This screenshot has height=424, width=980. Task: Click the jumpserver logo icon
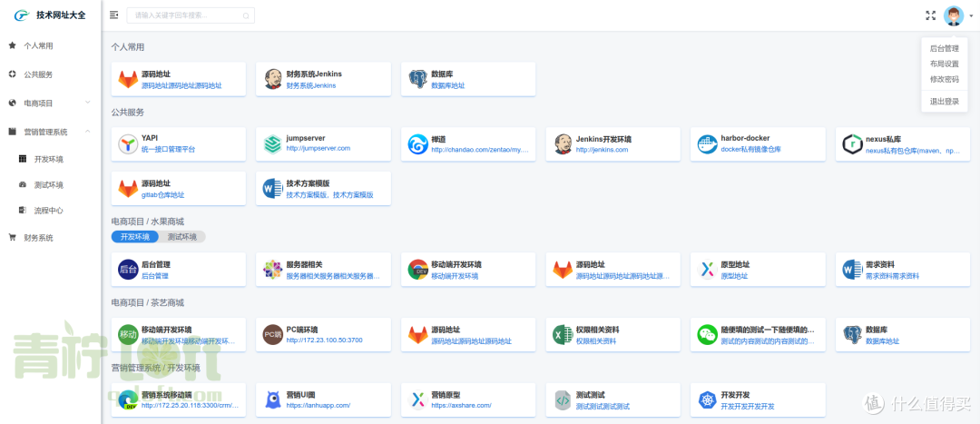[273, 144]
